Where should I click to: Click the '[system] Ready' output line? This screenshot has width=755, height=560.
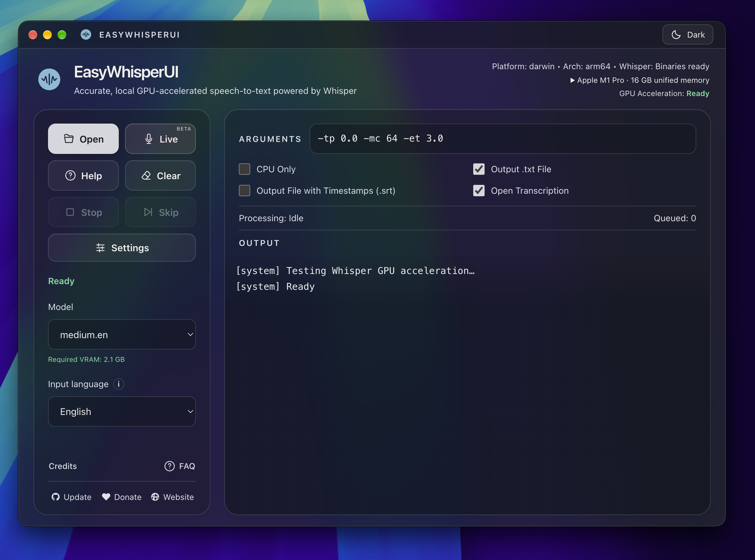pos(275,286)
